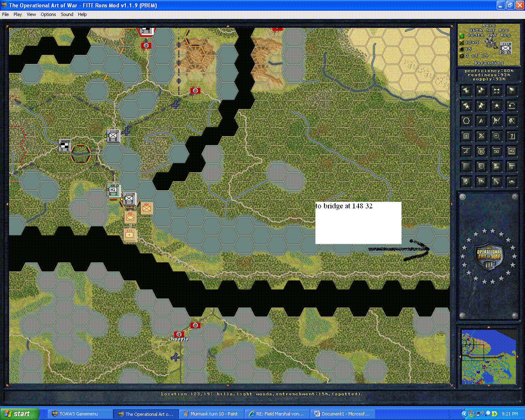Click the right-arrow next unit toolbar button
Screen dimensions: 525x420
[x=481, y=91]
